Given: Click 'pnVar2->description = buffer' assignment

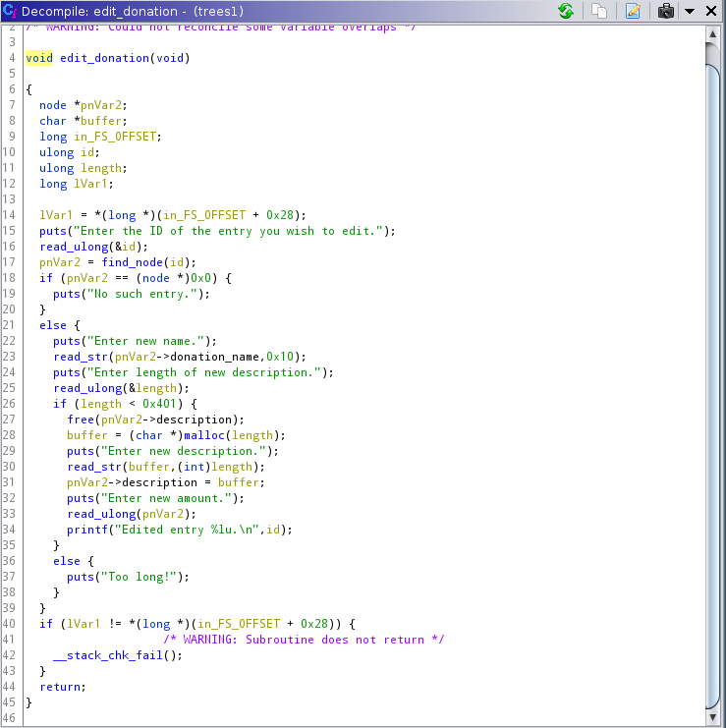Looking at the screenshot, I should pyautogui.click(x=166, y=482).
